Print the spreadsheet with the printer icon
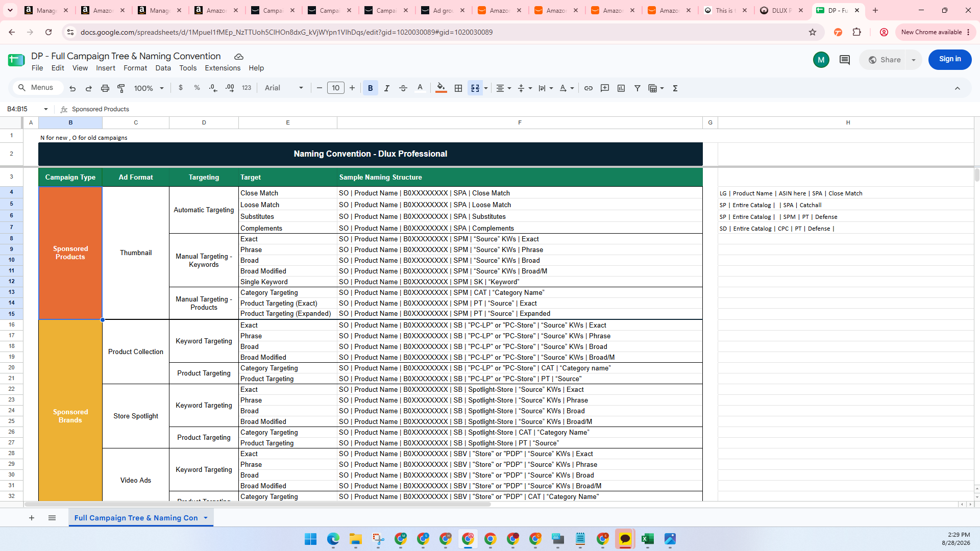 (x=105, y=88)
